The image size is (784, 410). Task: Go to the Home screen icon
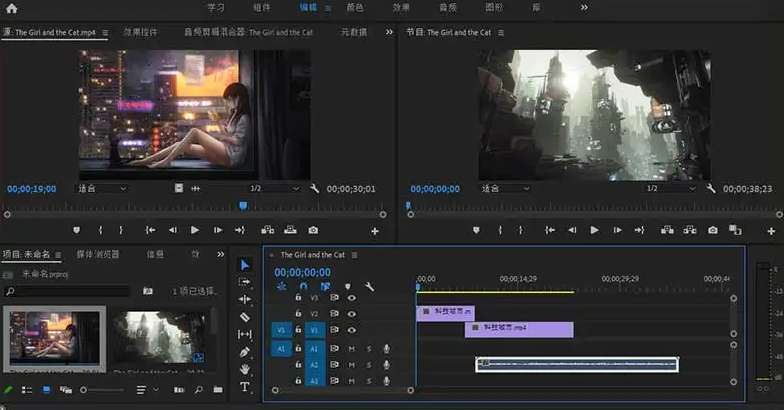(12, 8)
